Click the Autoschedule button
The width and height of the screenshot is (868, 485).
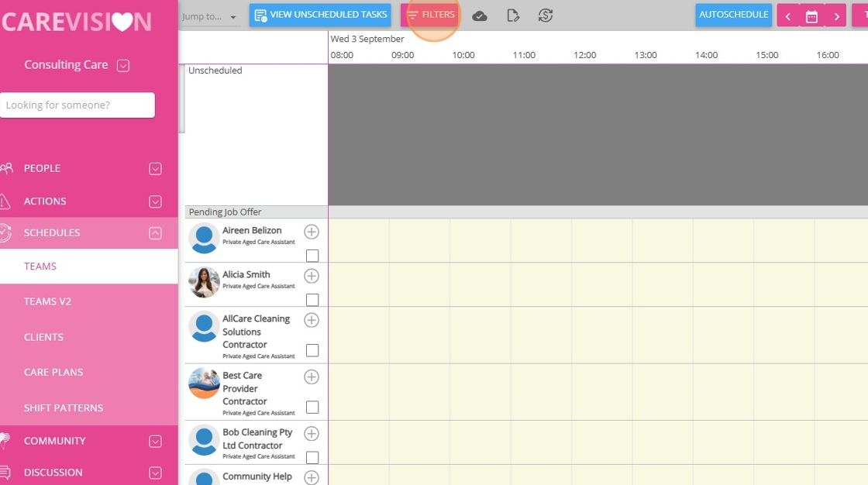tap(733, 15)
